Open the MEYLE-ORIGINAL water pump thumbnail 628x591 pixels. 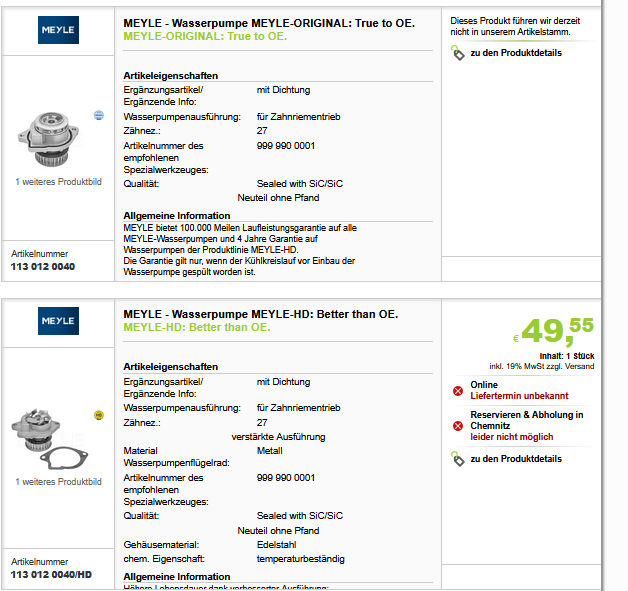pyautogui.click(x=48, y=139)
